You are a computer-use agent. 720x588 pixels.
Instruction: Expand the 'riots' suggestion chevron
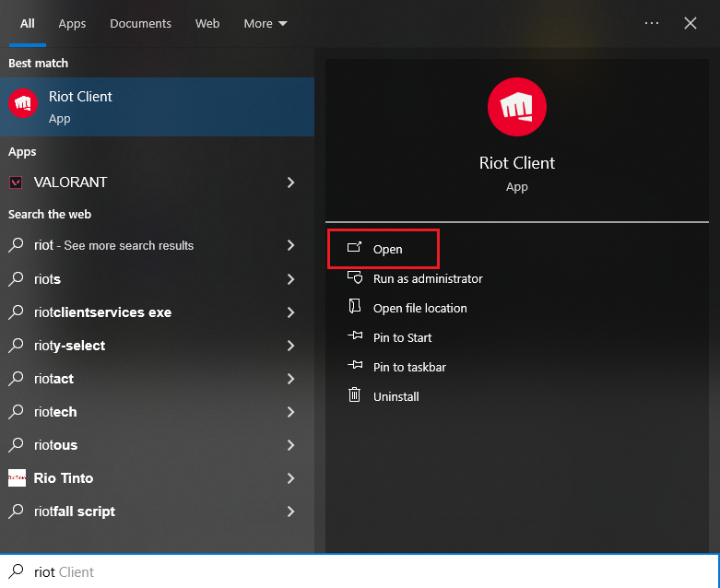[x=290, y=278]
